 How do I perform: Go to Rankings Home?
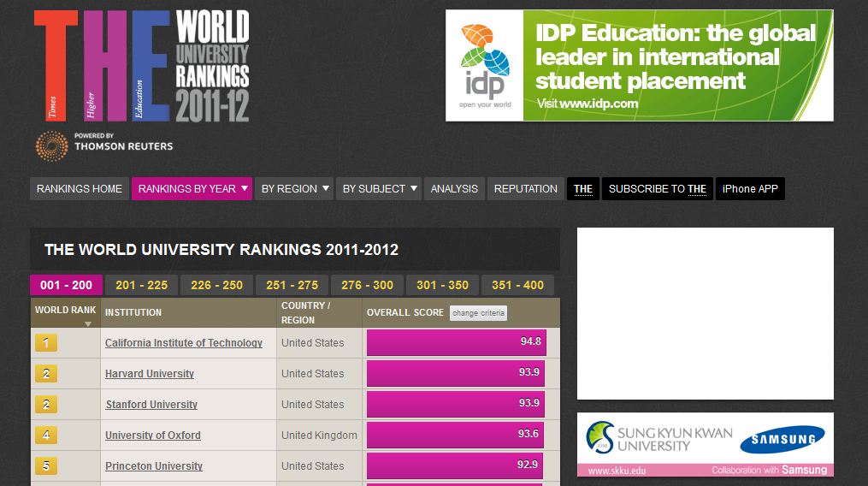[x=80, y=188]
